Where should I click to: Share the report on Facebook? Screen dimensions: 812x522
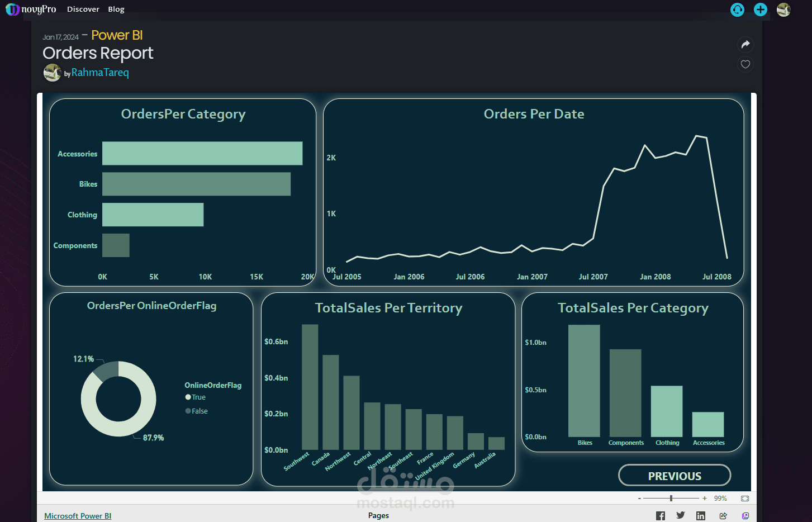(661, 516)
